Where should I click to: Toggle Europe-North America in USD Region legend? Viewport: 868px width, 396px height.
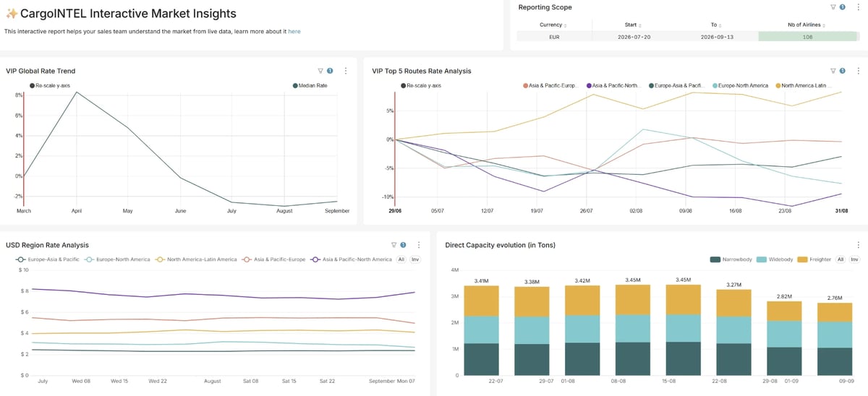point(119,259)
